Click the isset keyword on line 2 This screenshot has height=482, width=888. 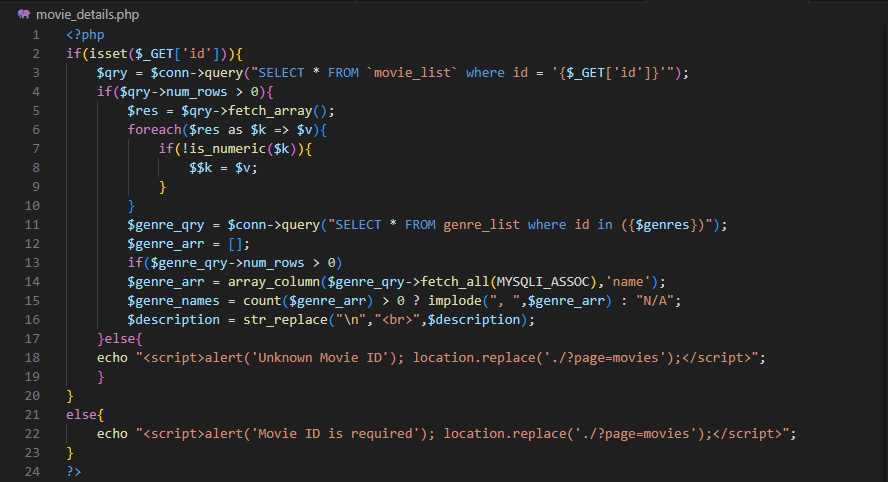(104, 54)
